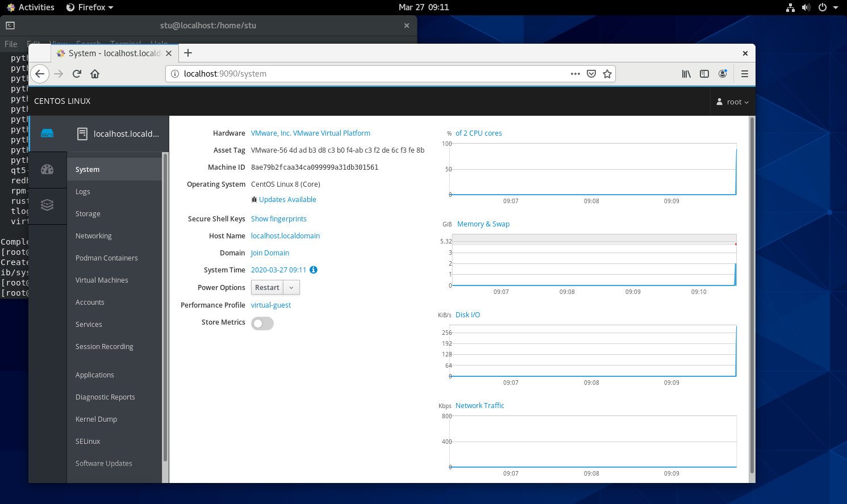Bookmark this page with the star icon
The image size is (847, 504).
(x=607, y=74)
